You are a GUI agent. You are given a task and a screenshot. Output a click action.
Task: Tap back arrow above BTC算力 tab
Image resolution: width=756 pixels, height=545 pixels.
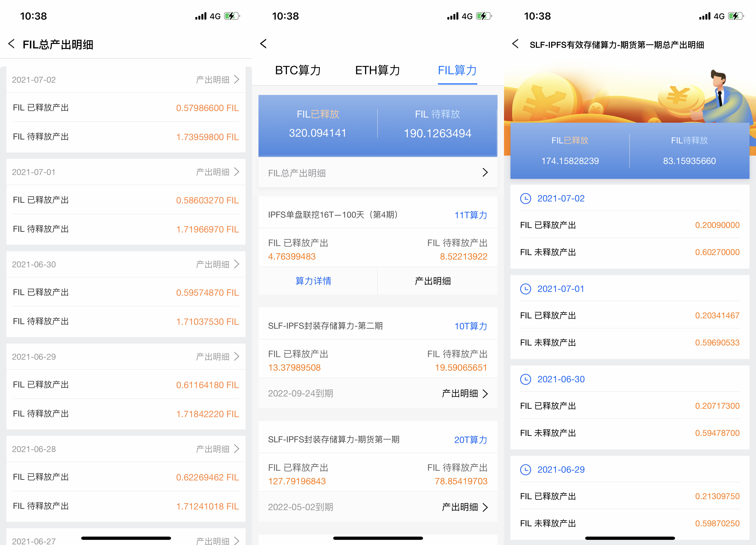tap(263, 44)
